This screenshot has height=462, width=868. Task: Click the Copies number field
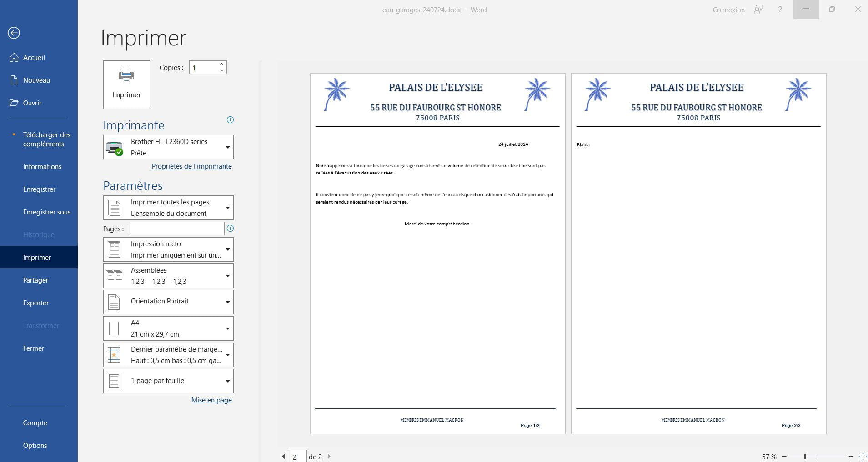coord(204,68)
